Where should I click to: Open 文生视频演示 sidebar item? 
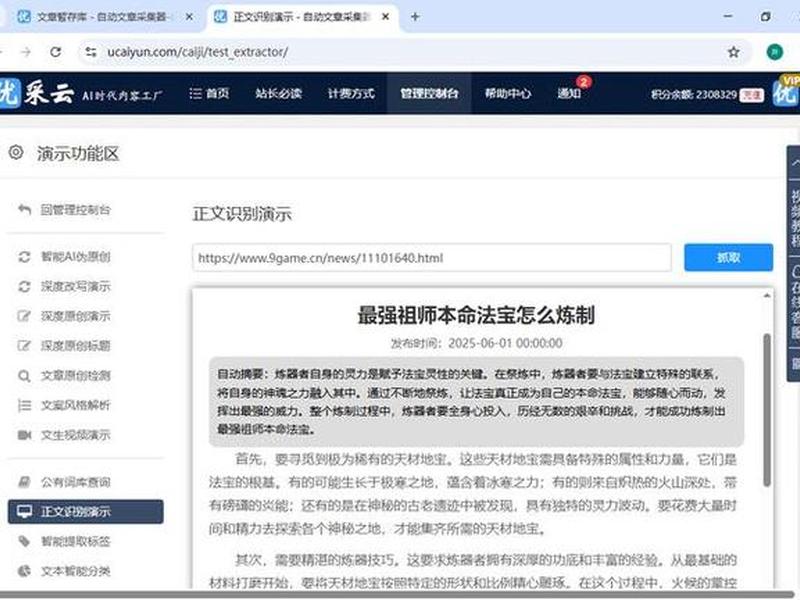76,435
